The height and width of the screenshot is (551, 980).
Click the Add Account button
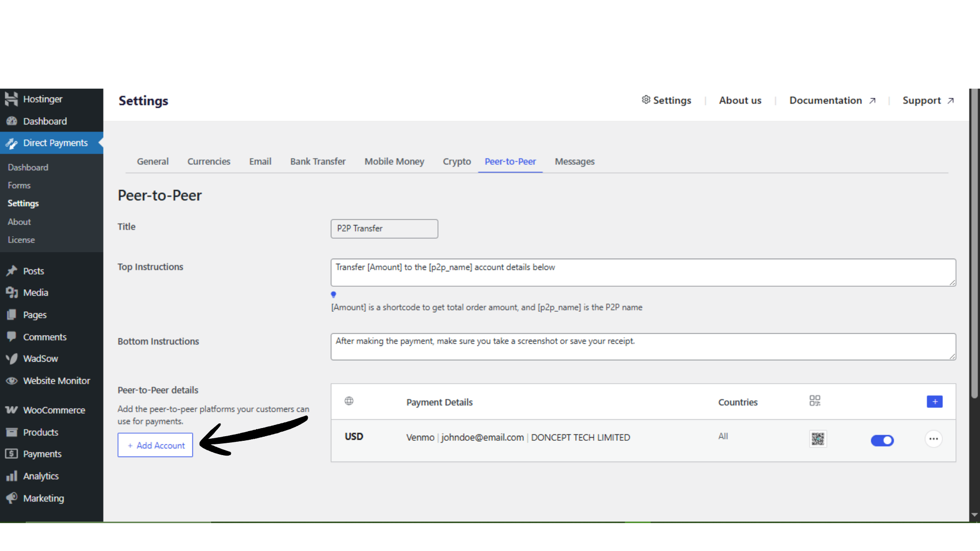pos(155,445)
